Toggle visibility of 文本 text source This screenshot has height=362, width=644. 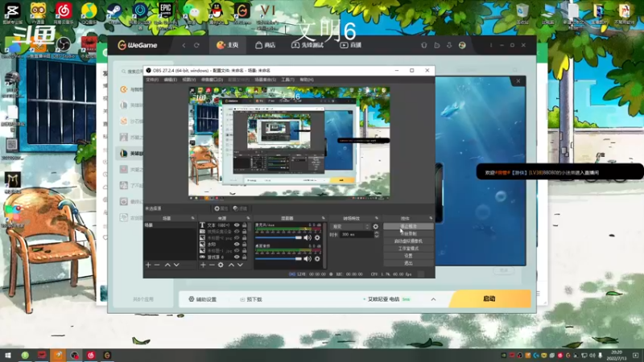[237, 225]
